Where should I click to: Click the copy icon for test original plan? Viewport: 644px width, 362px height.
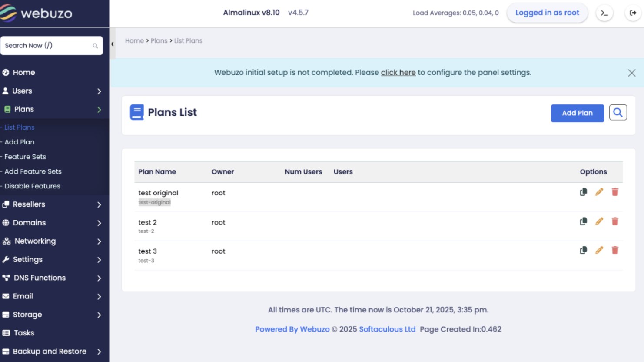(584, 192)
